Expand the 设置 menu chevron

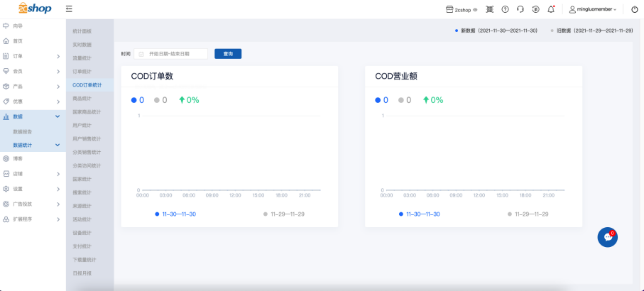coord(58,189)
